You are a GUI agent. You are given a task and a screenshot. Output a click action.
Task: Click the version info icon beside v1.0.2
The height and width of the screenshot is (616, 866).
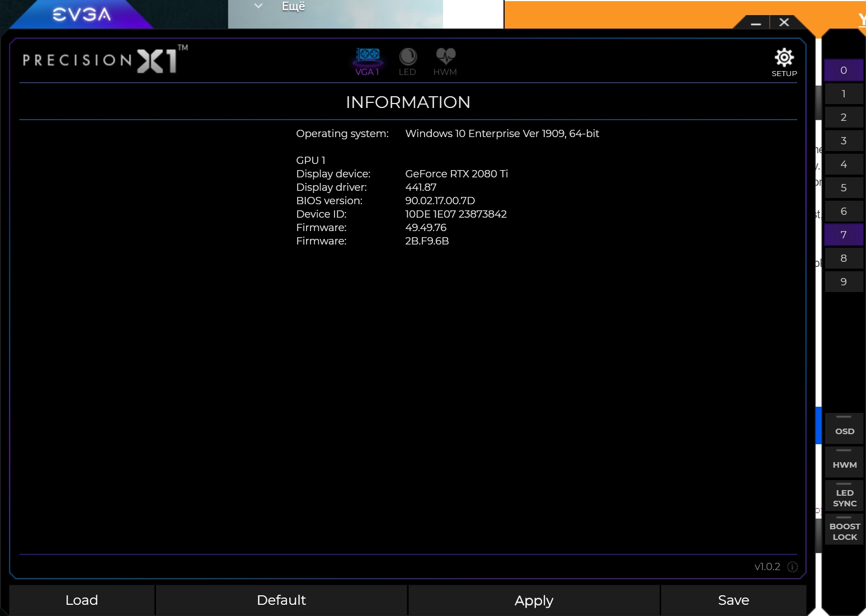point(793,567)
